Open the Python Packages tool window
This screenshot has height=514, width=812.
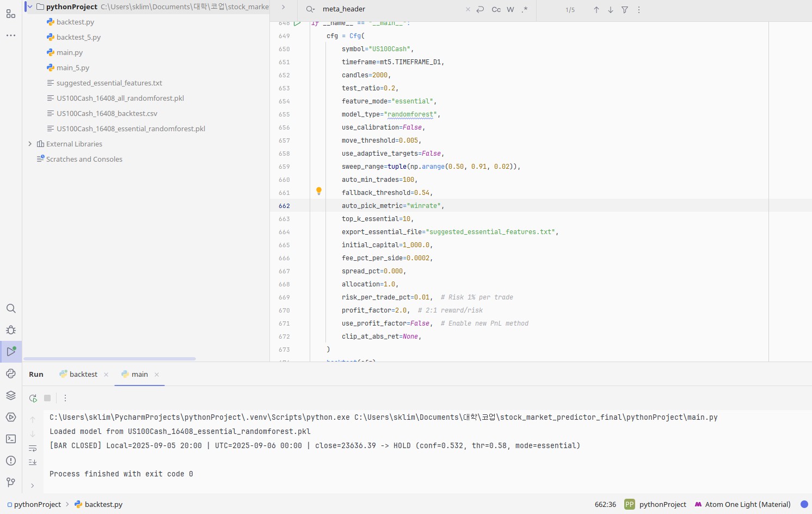coord(11,395)
